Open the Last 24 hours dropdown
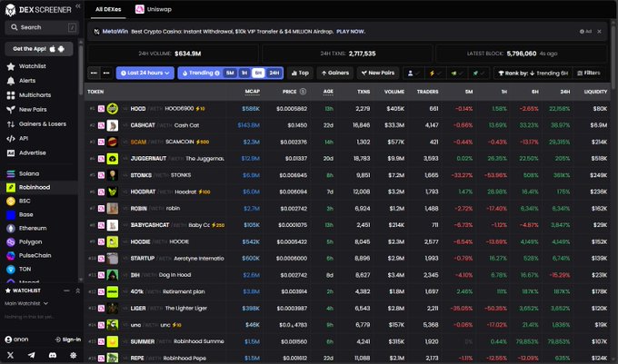 click(145, 73)
